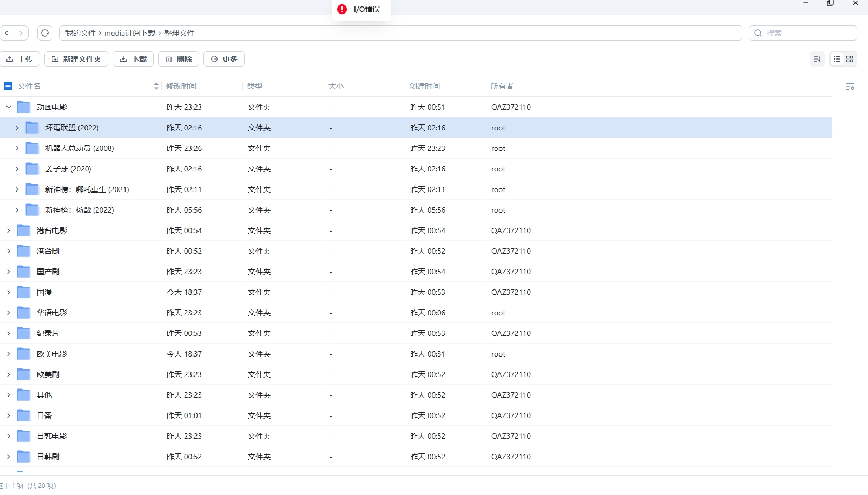Click the 新建文件夹 button

[x=76, y=59]
